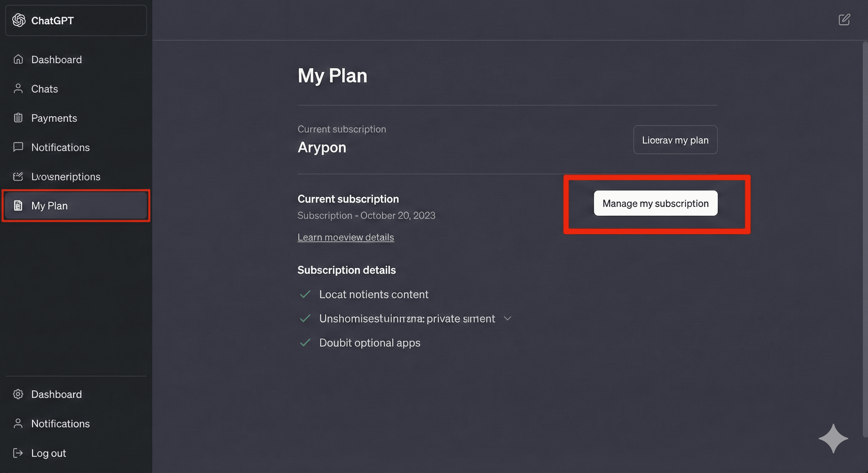Viewport: 868px width, 473px height.
Task: Open Lvosneriptions in the sidebar
Action: [66, 176]
